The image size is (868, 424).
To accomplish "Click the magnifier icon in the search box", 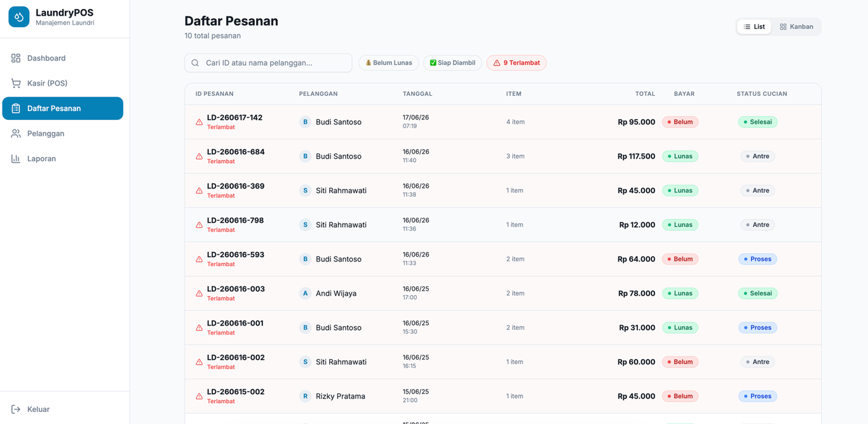I will tap(195, 63).
